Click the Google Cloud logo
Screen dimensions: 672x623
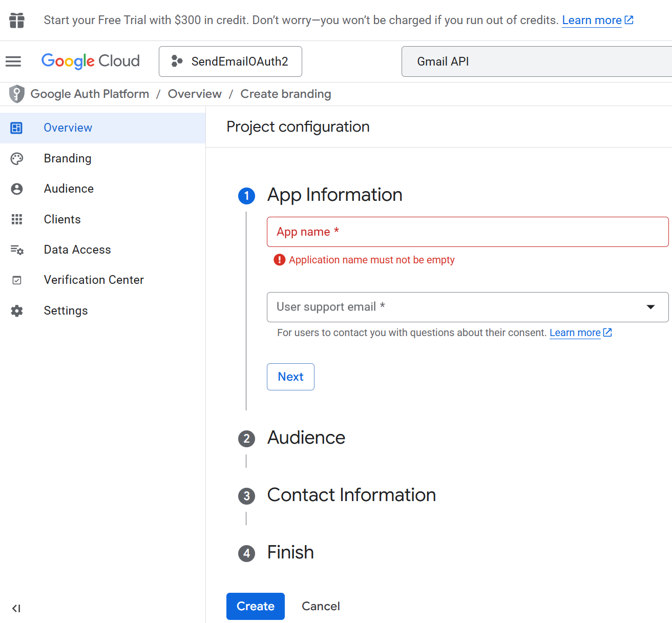91,61
